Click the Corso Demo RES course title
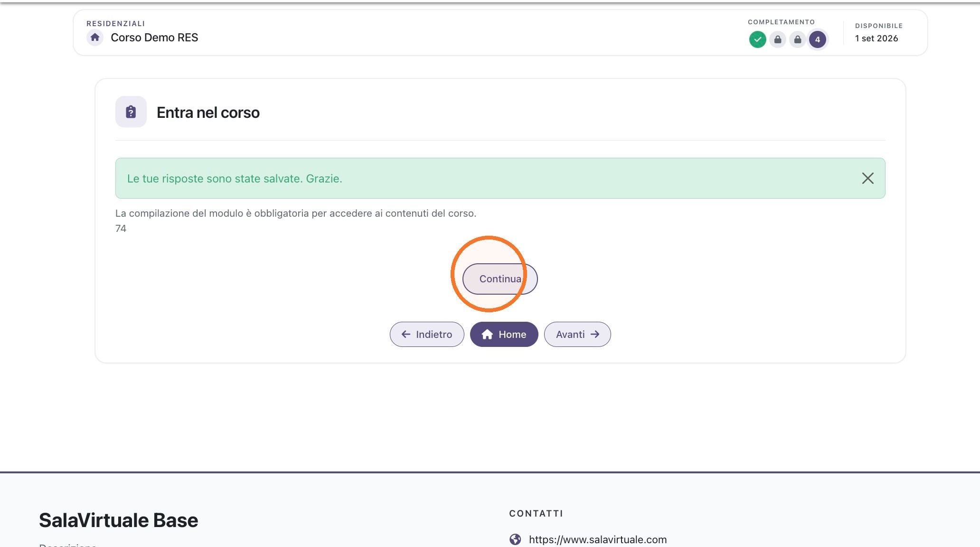This screenshot has width=980, height=547. click(x=154, y=38)
